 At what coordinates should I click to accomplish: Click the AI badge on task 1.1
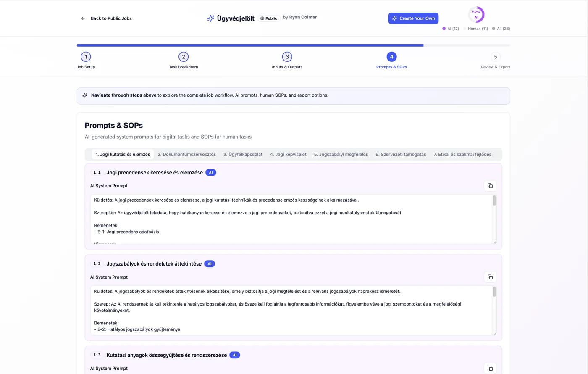tap(211, 172)
